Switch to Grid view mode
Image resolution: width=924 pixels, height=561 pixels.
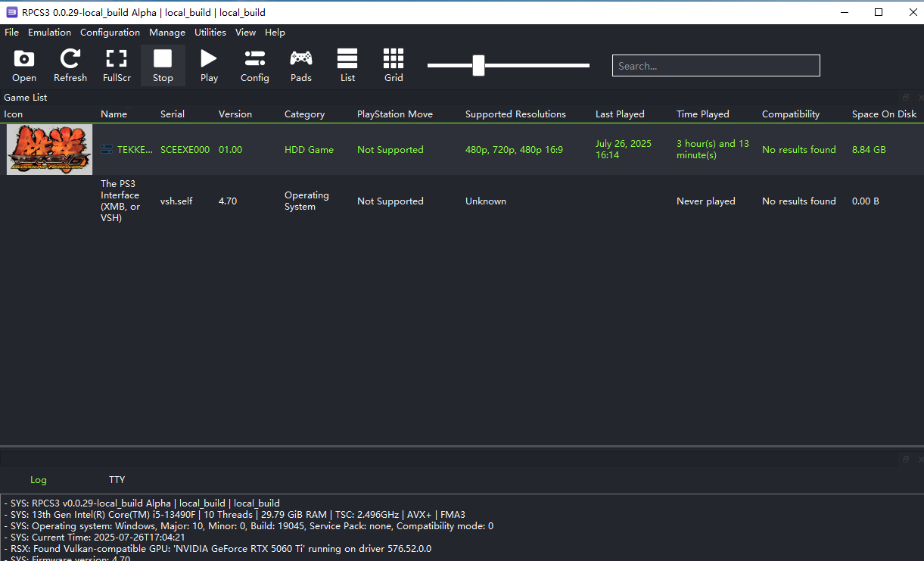tap(394, 58)
